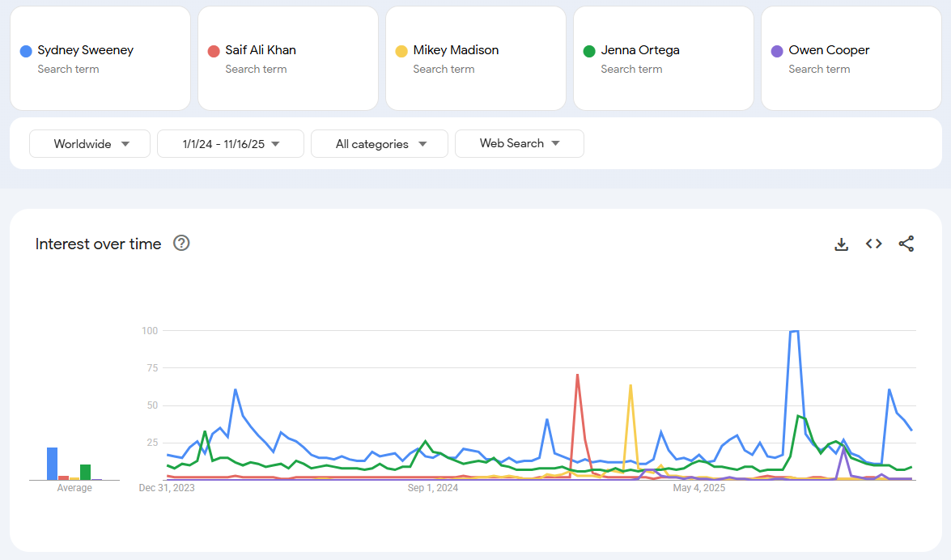Click the Jenna Ortega search term card
This screenshot has width=951, height=560.
663,58
